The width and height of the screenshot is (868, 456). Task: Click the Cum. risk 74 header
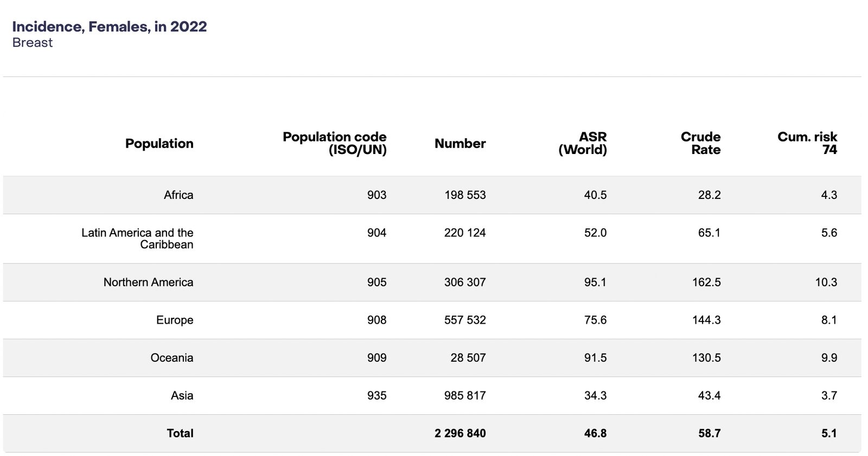click(x=807, y=144)
